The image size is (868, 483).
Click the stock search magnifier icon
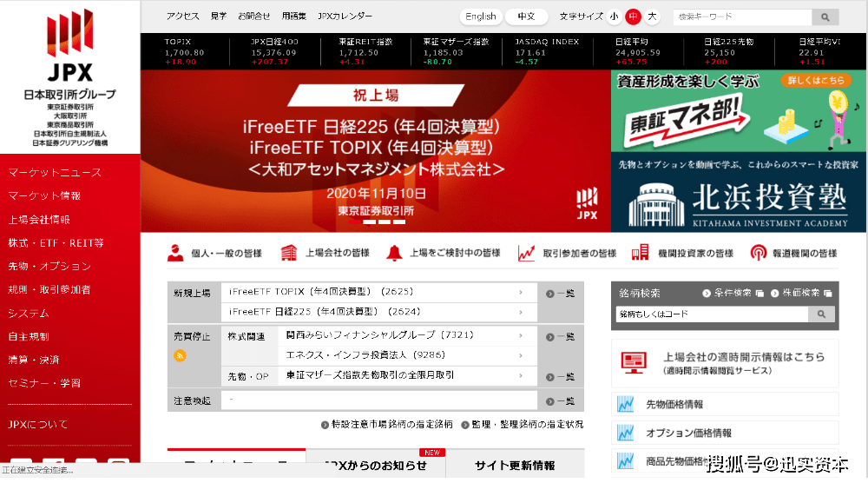pos(821,314)
